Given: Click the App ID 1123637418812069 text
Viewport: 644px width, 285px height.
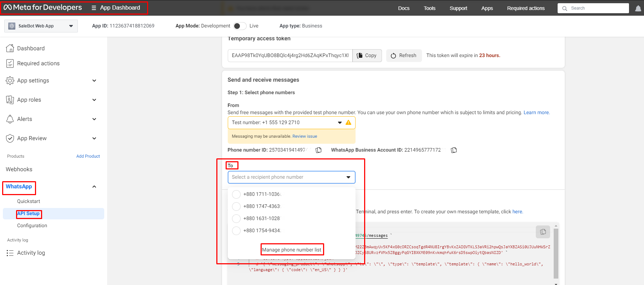Looking at the screenshot, I should [123, 26].
